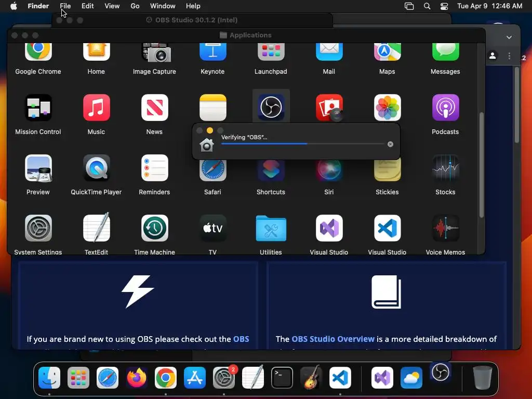The image size is (532, 399).
Task: Follow the OBS Studio Overview link
Action: tap(333, 339)
